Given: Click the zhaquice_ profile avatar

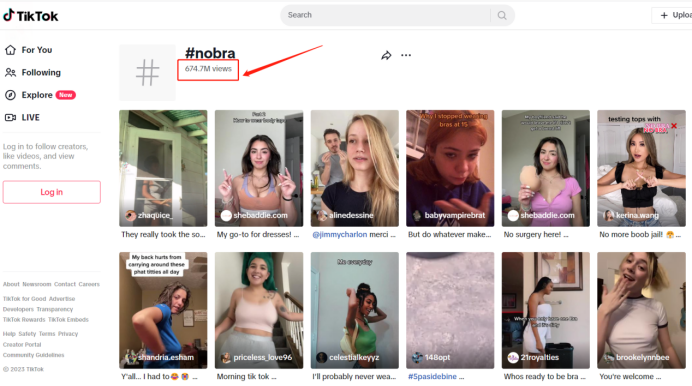Looking at the screenshot, I should [x=131, y=215].
